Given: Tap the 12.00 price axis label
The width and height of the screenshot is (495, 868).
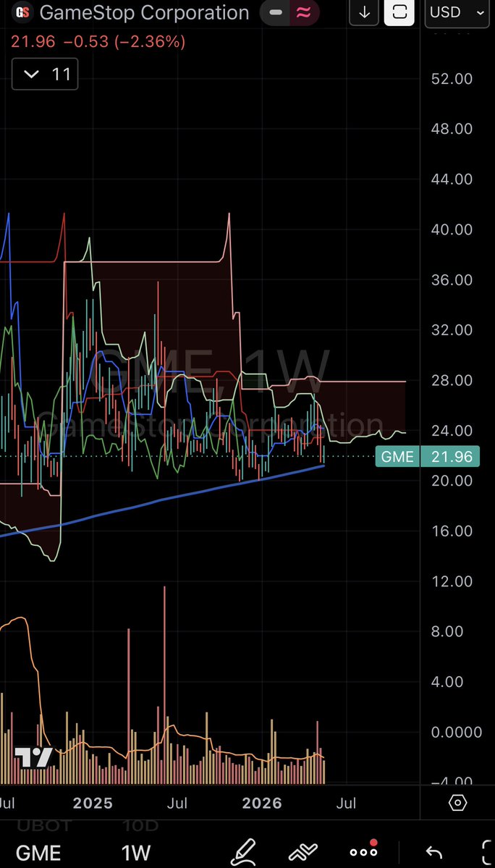Looking at the screenshot, I should pos(452,581).
